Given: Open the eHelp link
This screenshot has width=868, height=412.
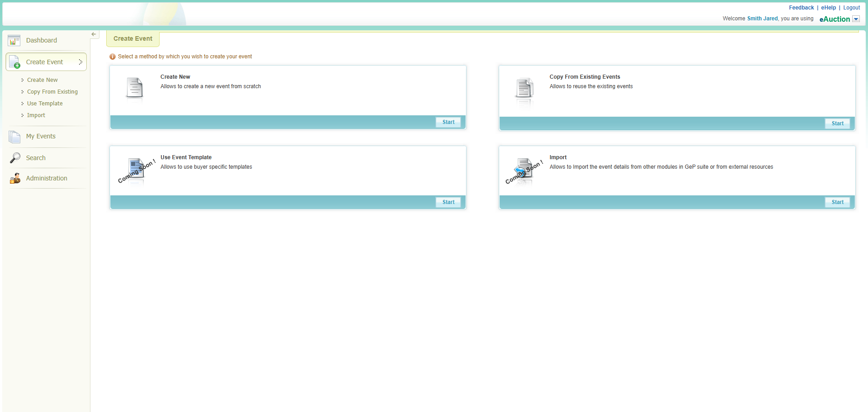Looking at the screenshot, I should point(828,8).
